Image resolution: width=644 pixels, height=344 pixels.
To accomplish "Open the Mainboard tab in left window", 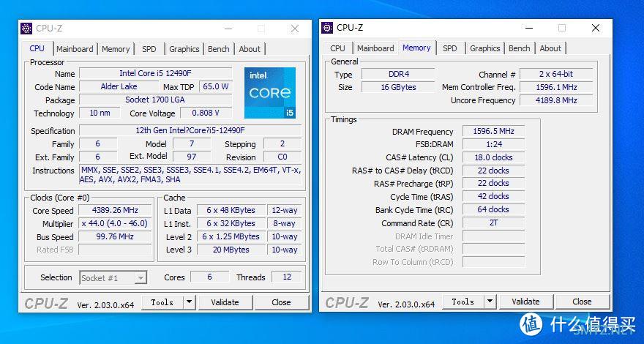I will click(75, 49).
